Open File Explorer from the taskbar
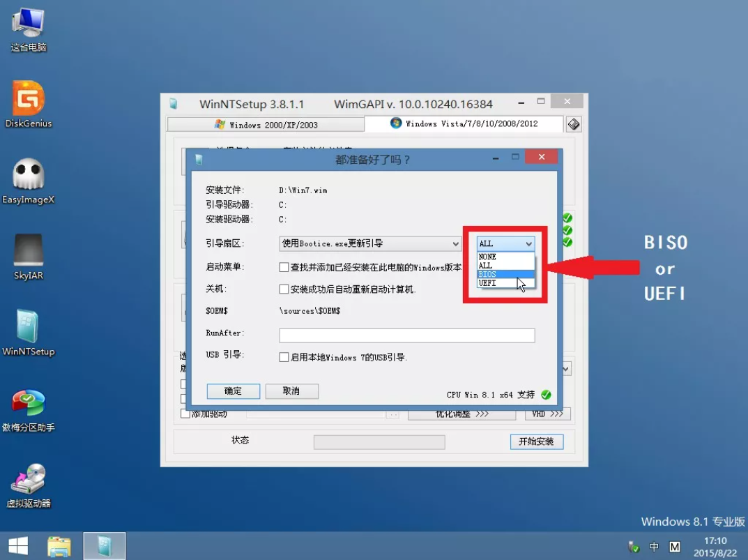Screen dimensions: 748x560 coord(59,545)
